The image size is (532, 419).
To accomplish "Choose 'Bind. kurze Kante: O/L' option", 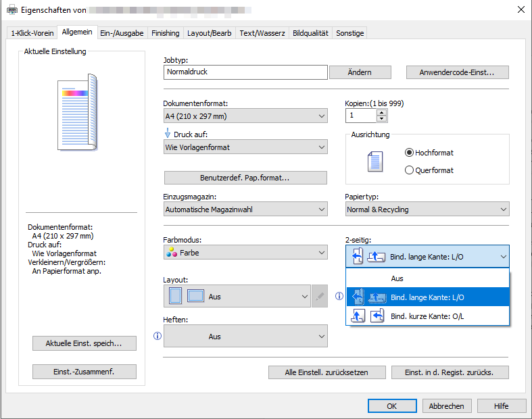I will point(427,316).
